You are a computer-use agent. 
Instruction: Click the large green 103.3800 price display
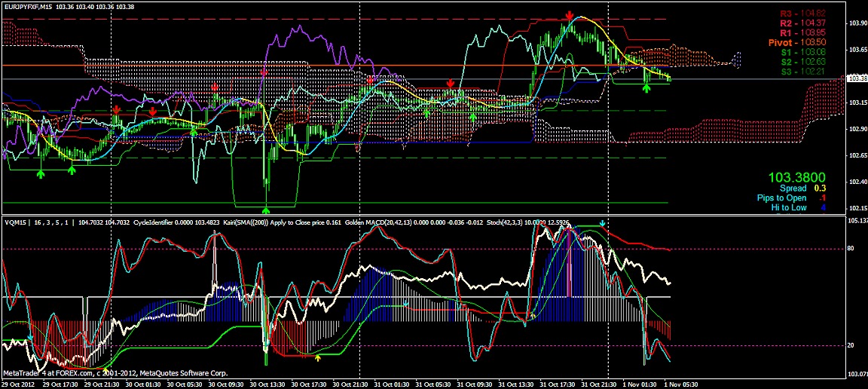pyautogui.click(x=796, y=178)
